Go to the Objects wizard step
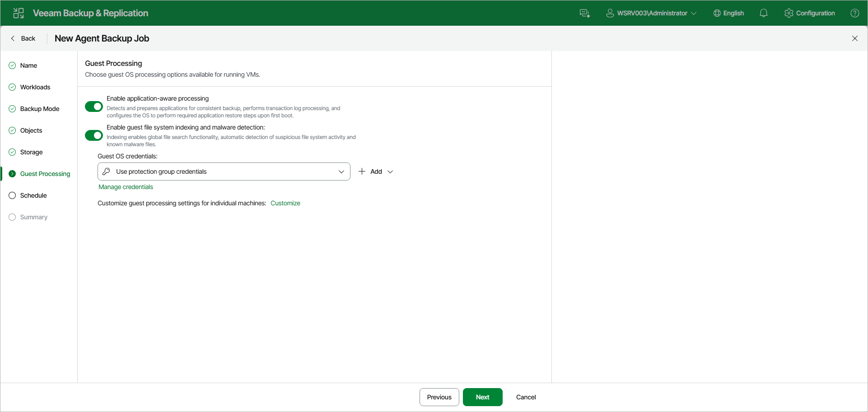 (x=31, y=130)
